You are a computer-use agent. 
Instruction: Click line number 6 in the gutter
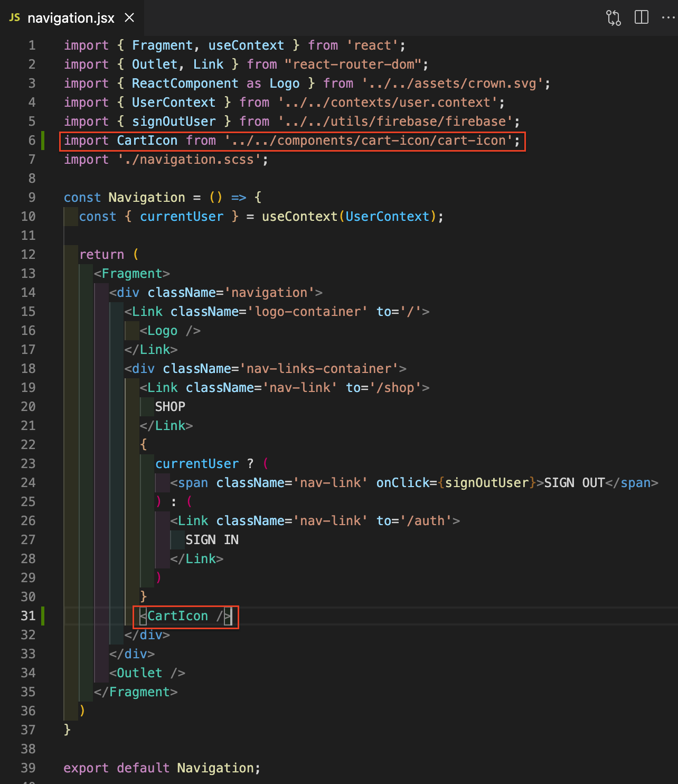click(x=32, y=141)
